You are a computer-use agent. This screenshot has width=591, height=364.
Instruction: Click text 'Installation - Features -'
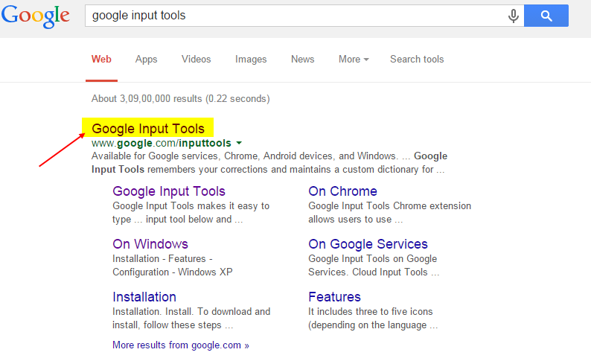pos(162,259)
